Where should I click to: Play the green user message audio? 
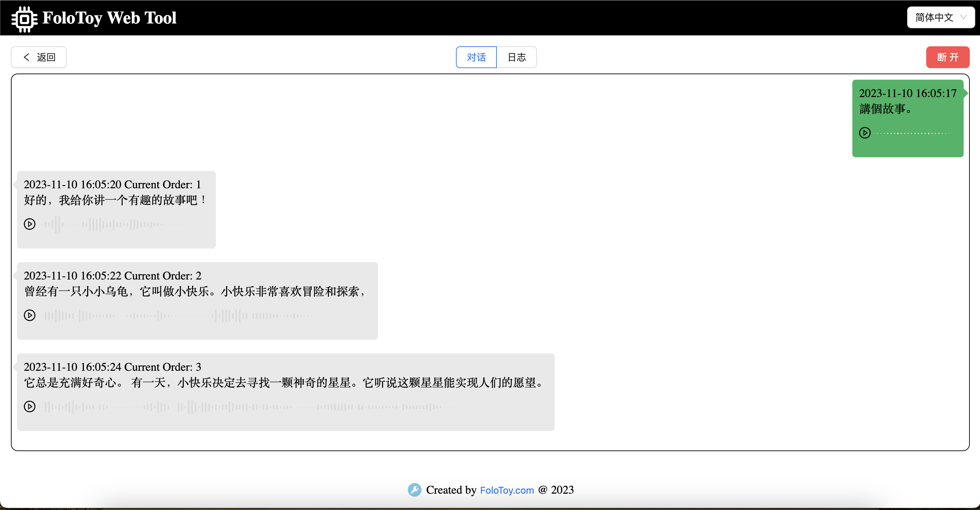point(865,133)
